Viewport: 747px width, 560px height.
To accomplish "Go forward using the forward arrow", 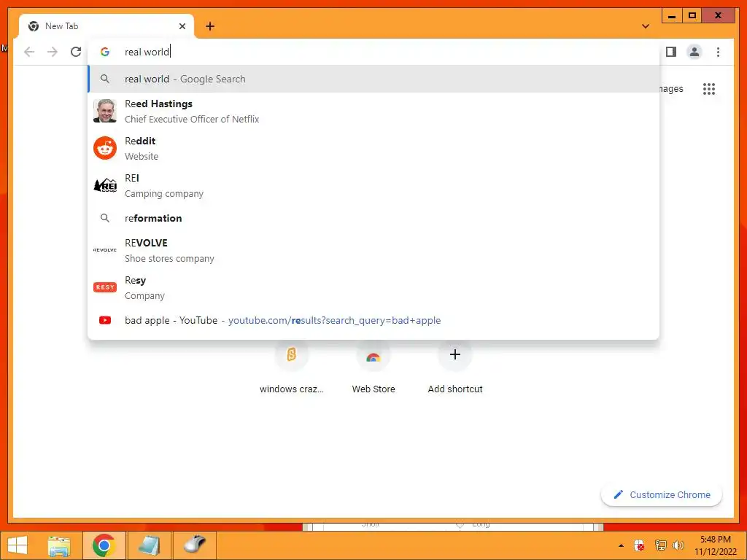I will [x=53, y=52].
